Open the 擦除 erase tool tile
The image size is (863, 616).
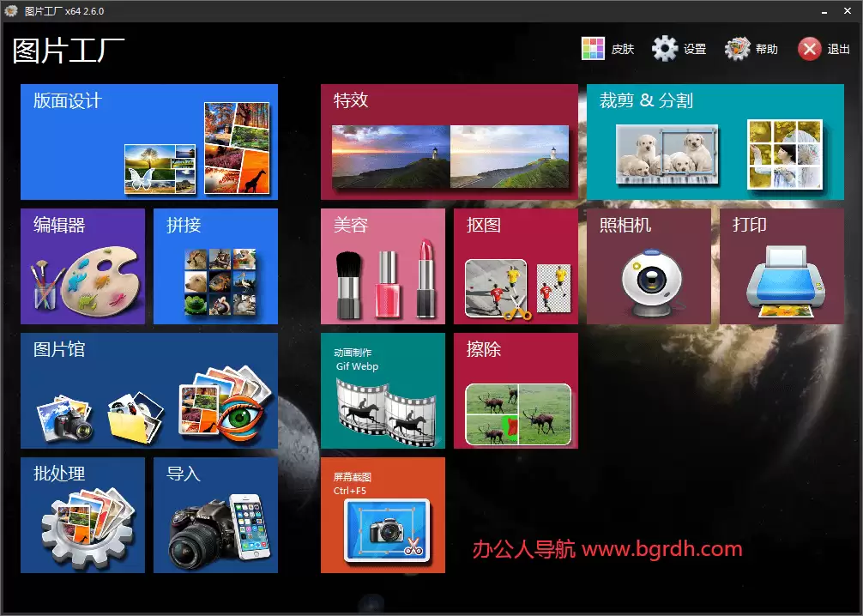[x=516, y=391]
